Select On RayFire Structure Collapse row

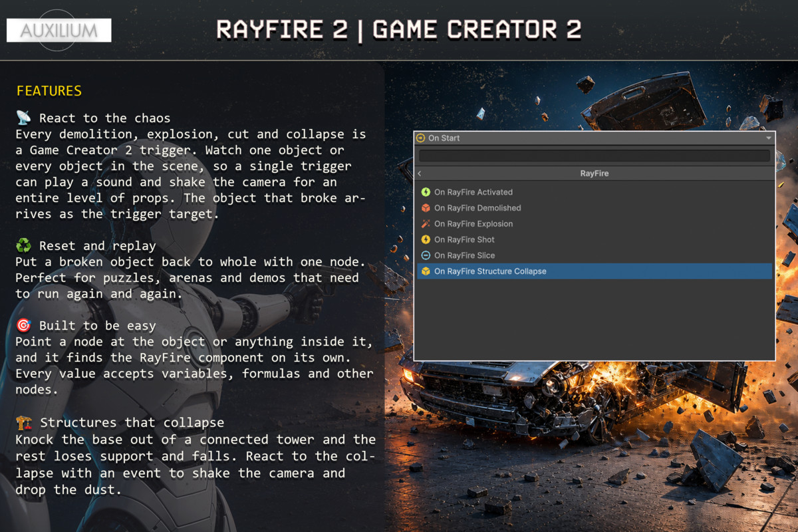point(595,271)
